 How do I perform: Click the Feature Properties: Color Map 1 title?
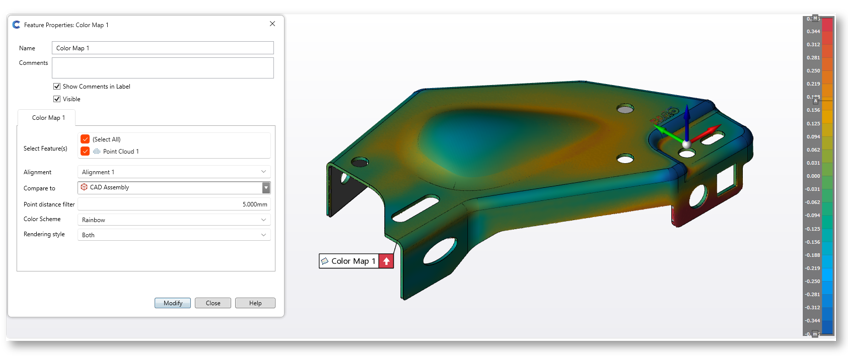[x=67, y=25]
